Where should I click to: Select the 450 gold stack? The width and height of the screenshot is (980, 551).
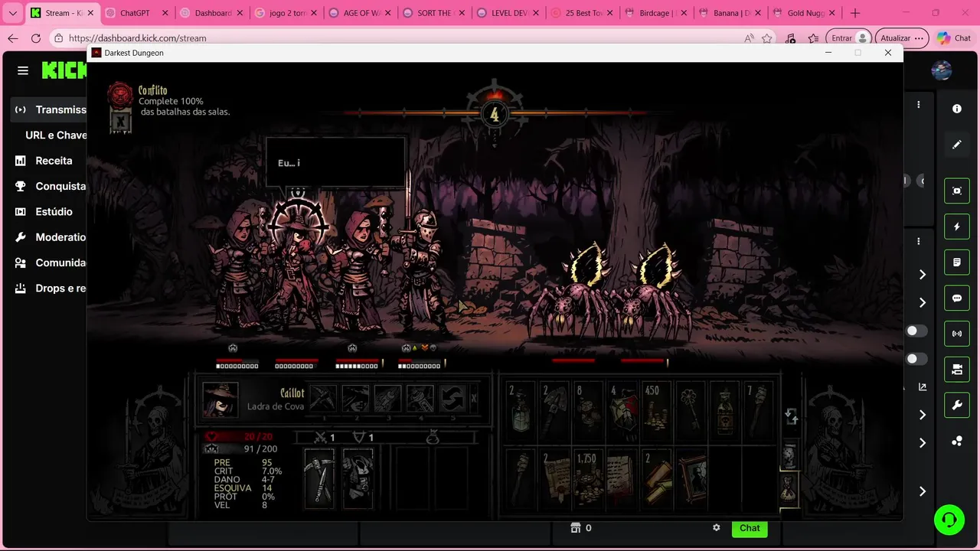(657, 412)
